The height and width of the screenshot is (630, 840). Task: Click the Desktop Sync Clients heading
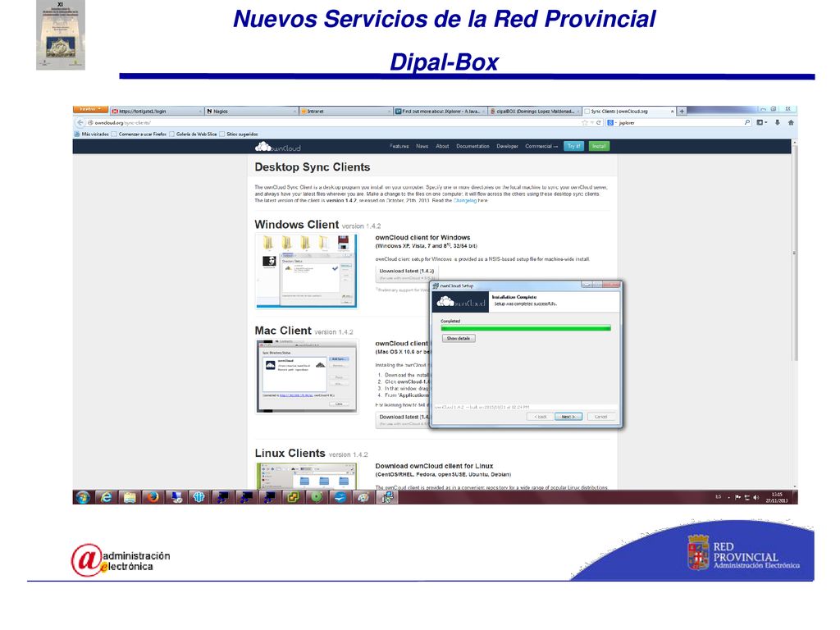pos(313,167)
